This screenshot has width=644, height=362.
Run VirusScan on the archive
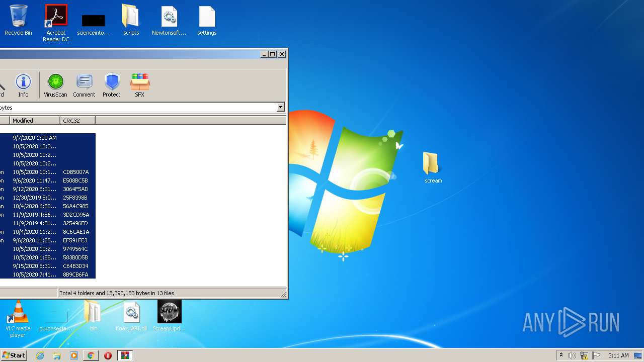point(55,85)
